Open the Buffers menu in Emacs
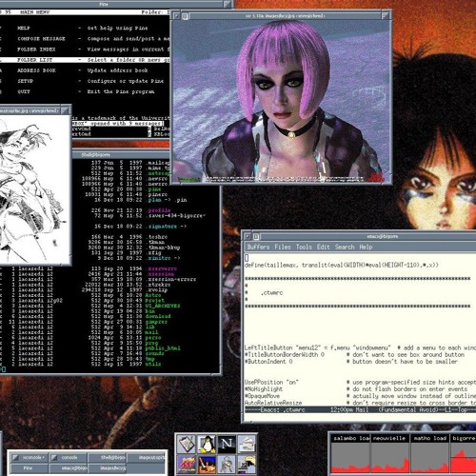The height and width of the screenshot is (476, 476). (258, 247)
